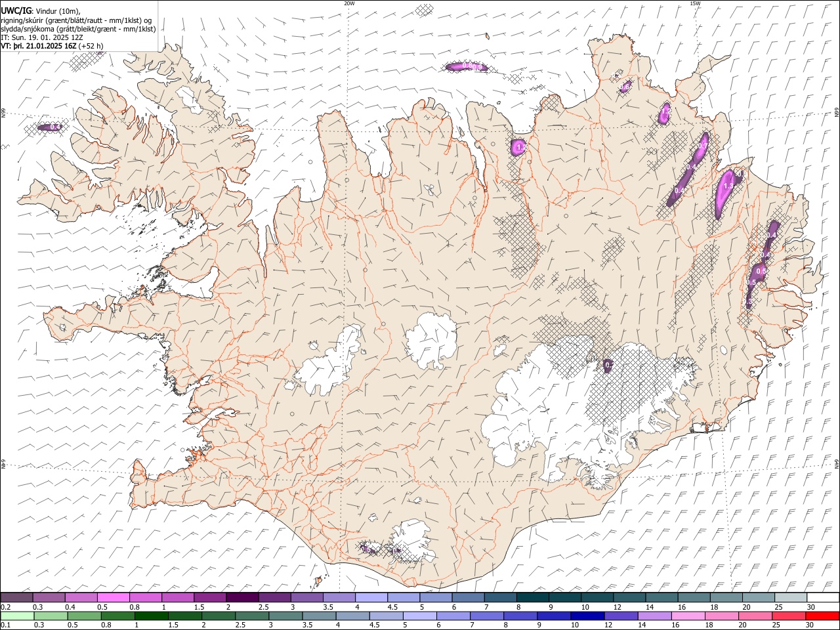840x630 pixels.
Task: Pick the bottom-row swatch between 2.5 and 3
Action: pyautogui.click(x=252, y=616)
